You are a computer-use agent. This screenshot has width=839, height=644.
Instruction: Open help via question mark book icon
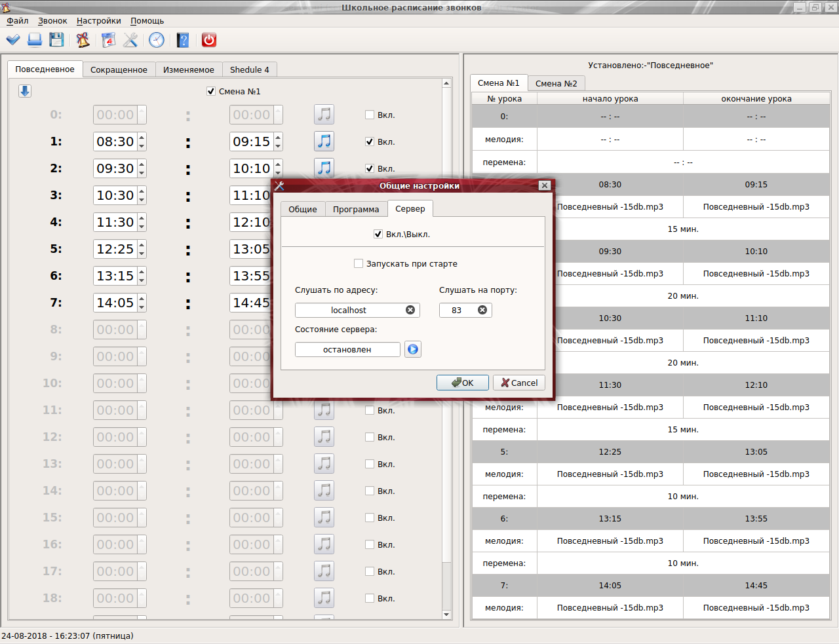[183, 40]
